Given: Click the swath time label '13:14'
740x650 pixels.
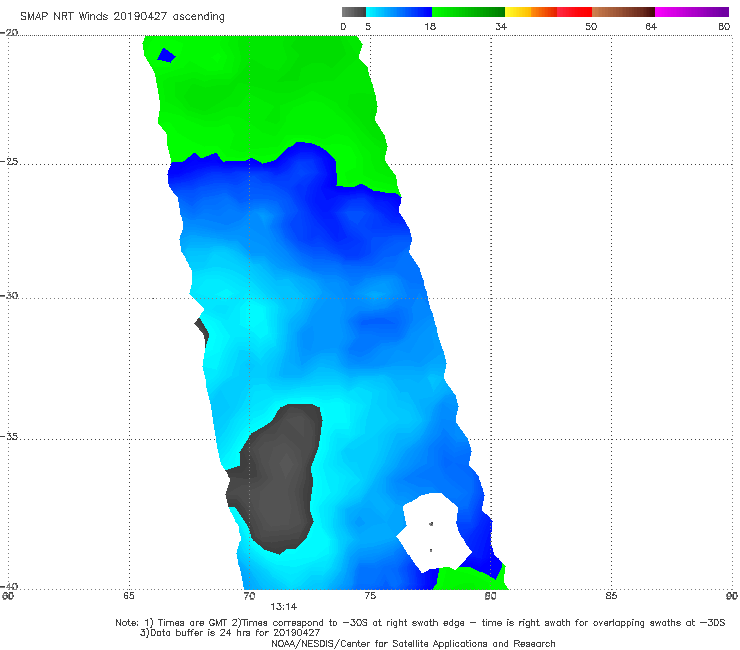Looking at the screenshot, I should [284, 607].
